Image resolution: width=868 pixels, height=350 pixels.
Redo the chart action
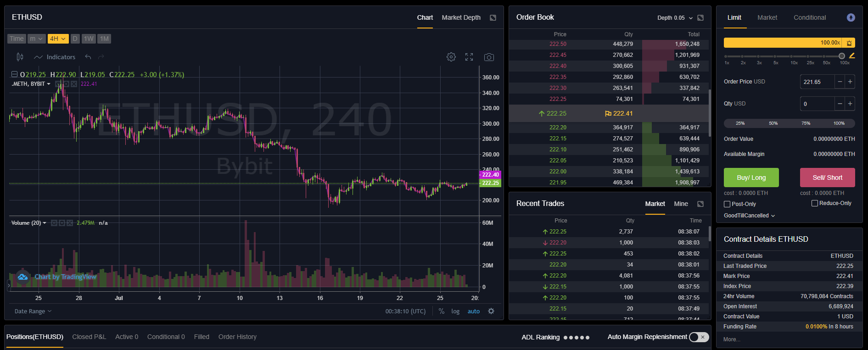(x=101, y=57)
